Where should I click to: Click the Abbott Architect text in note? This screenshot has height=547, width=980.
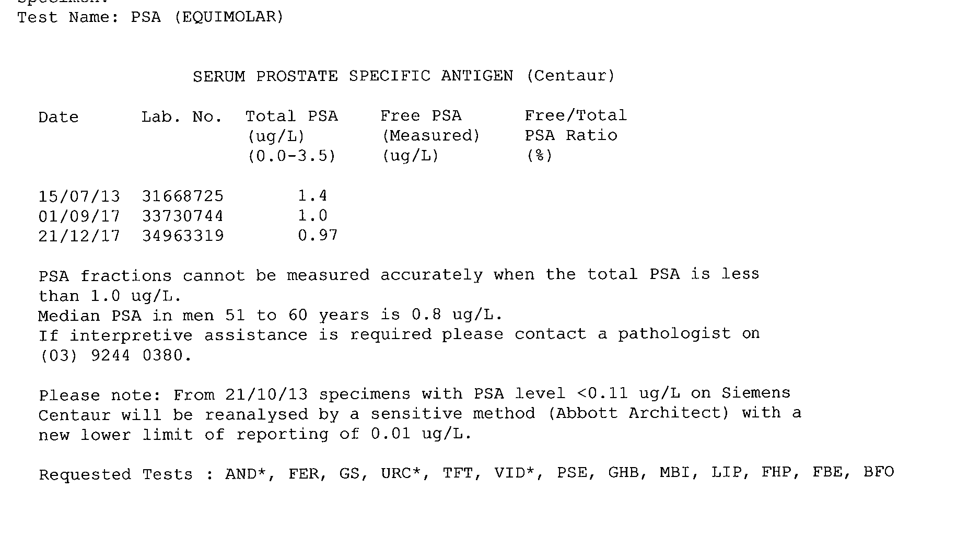coord(638,413)
